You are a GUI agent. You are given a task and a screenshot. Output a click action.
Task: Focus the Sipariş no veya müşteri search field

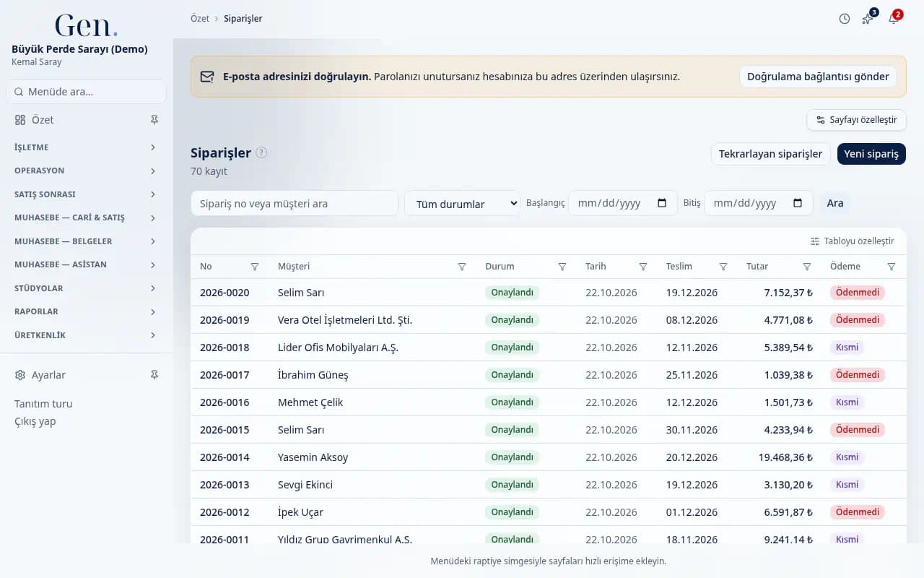click(295, 204)
